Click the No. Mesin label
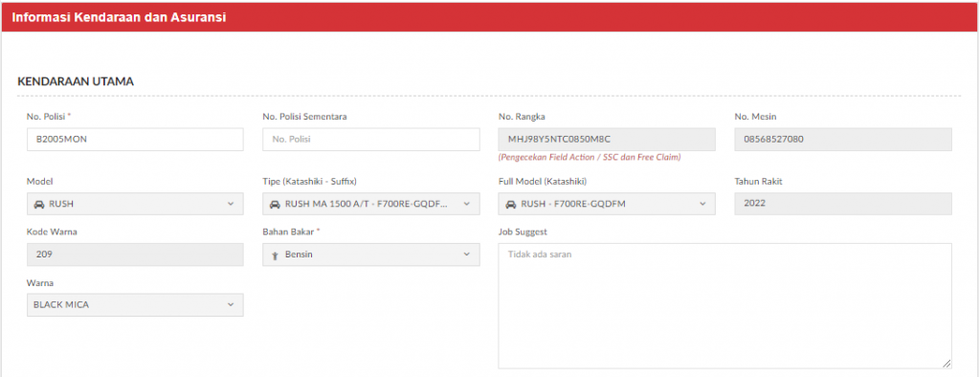 click(755, 117)
